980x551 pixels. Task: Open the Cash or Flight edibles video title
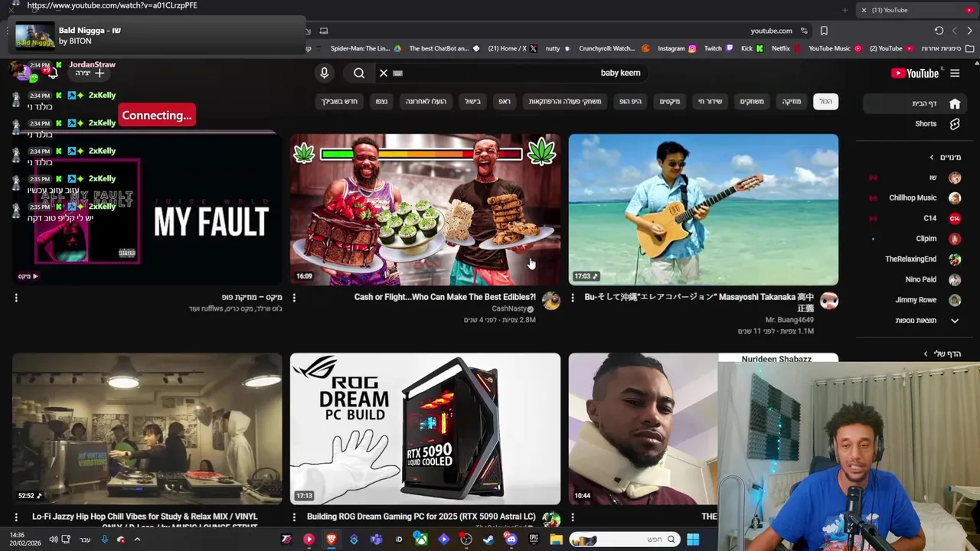[x=445, y=297]
